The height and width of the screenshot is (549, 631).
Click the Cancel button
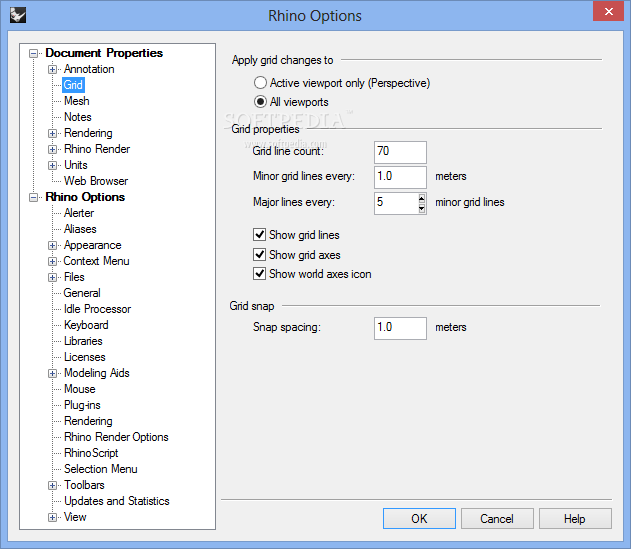497,519
